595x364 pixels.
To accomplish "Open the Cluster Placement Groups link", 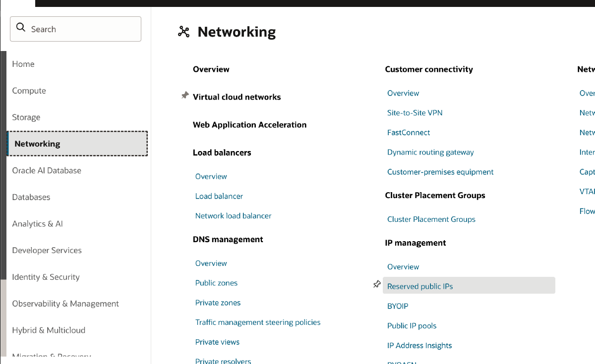I will (x=431, y=219).
